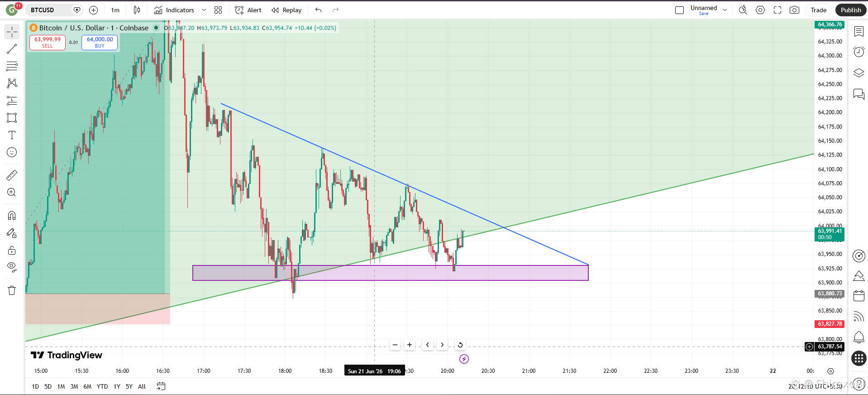This screenshot has width=868, height=395.
Task: Open price scale settings gear
Action: 830,371
